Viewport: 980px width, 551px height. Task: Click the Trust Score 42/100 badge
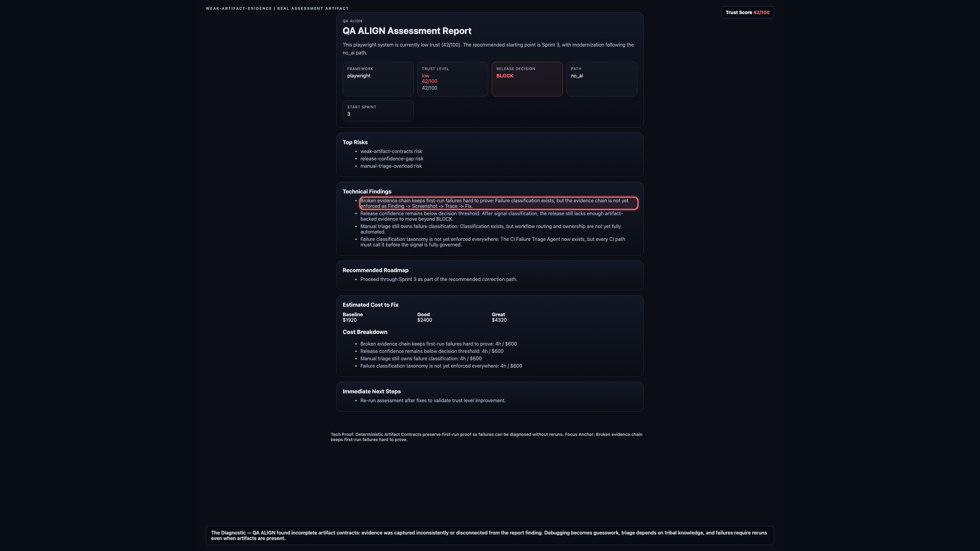point(747,12)
